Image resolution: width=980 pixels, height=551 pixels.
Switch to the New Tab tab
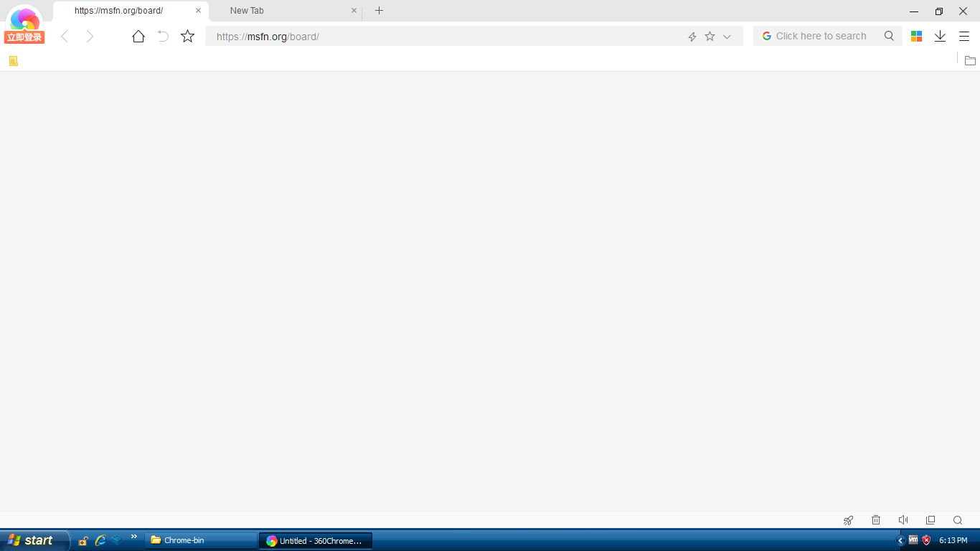(x=285, y=11)
